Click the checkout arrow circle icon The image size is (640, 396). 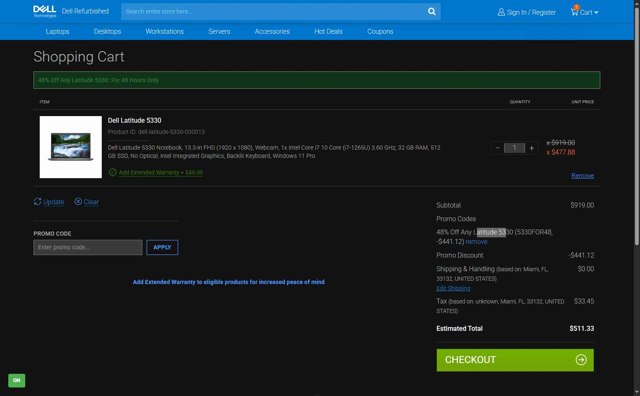click(x=581, y=360)
